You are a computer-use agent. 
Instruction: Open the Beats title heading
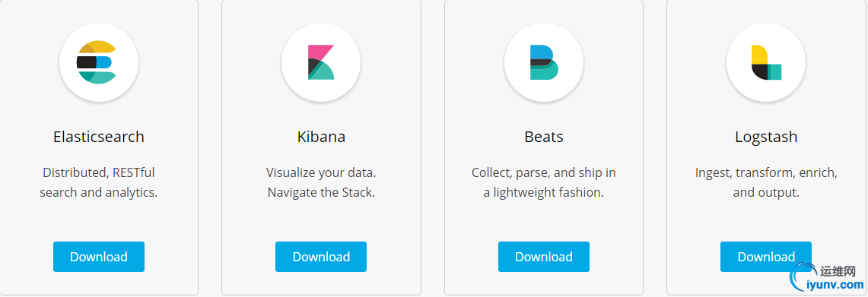click(x=544, y=137)
